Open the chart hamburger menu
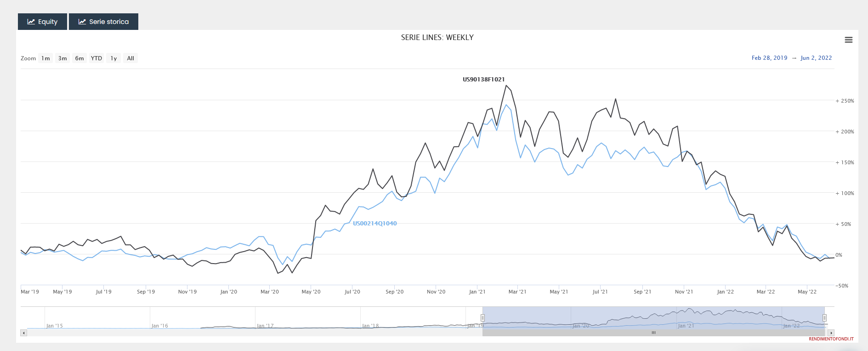This screenshot has width=868, height=351. tap(848, 40)
